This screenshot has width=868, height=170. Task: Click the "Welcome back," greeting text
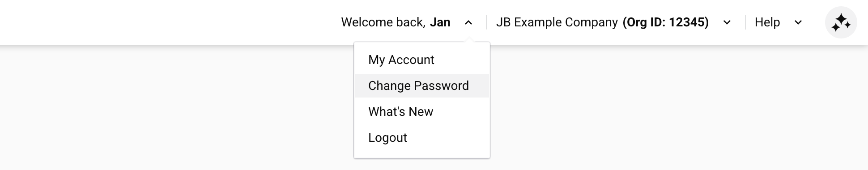click(383, 22)
